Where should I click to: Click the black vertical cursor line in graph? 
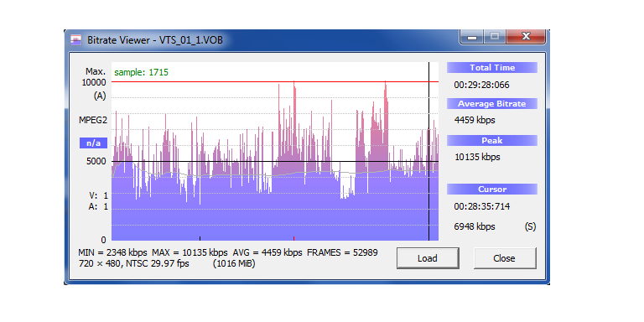coord(428,151)
